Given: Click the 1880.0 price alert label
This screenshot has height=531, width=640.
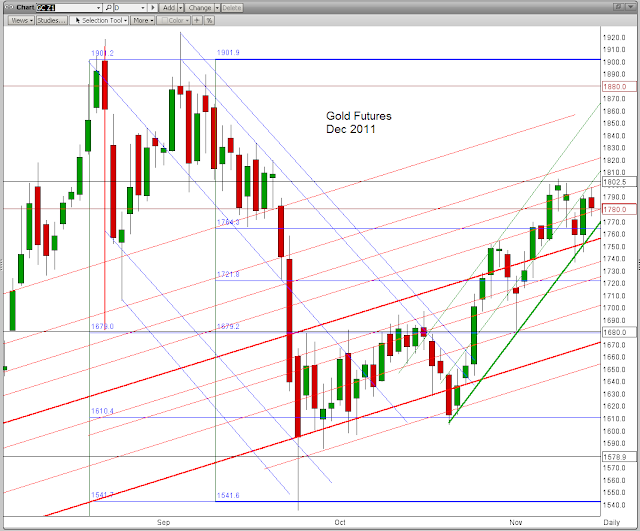Looking at the screenshot, I should click(x=619, y=87).
